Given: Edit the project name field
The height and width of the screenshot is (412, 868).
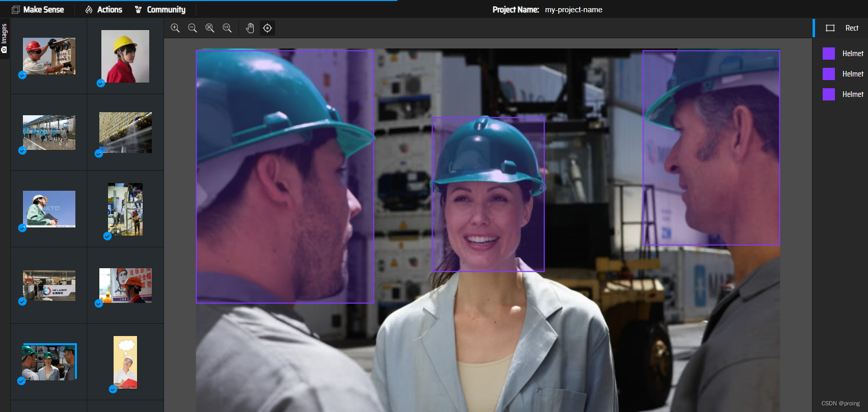Looking at the screenshot, I should (x=574, y=10).
